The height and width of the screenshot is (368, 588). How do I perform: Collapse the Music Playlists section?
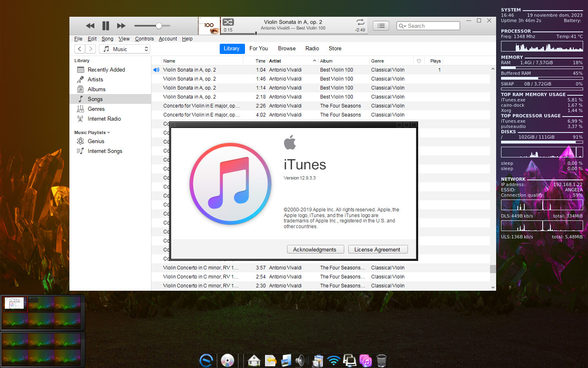click(109, 132)
